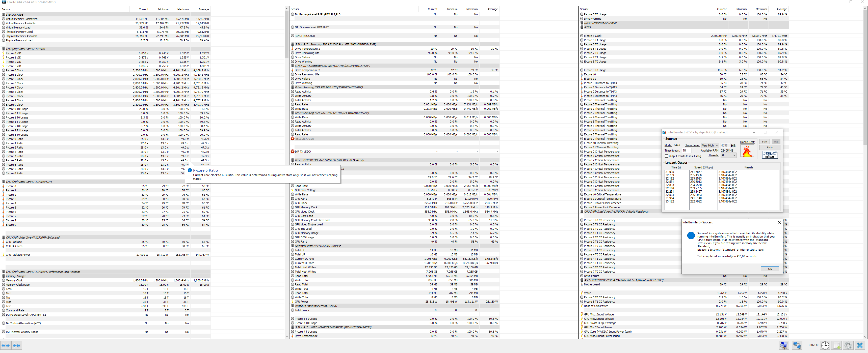Viewport: 868px width, 353px height.
Task: Open the Threads dropdown
Action: click(x=728, y=155)
